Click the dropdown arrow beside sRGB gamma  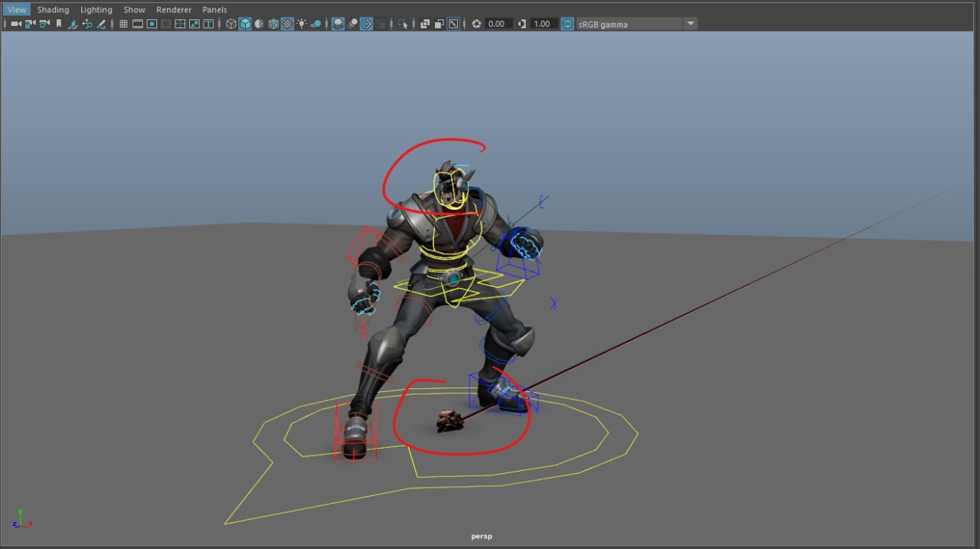tap(691, 24)
